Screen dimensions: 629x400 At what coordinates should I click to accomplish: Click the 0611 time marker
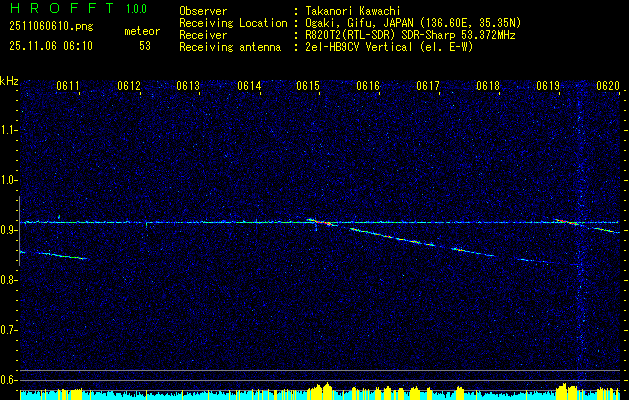click(x=69, y=87)
